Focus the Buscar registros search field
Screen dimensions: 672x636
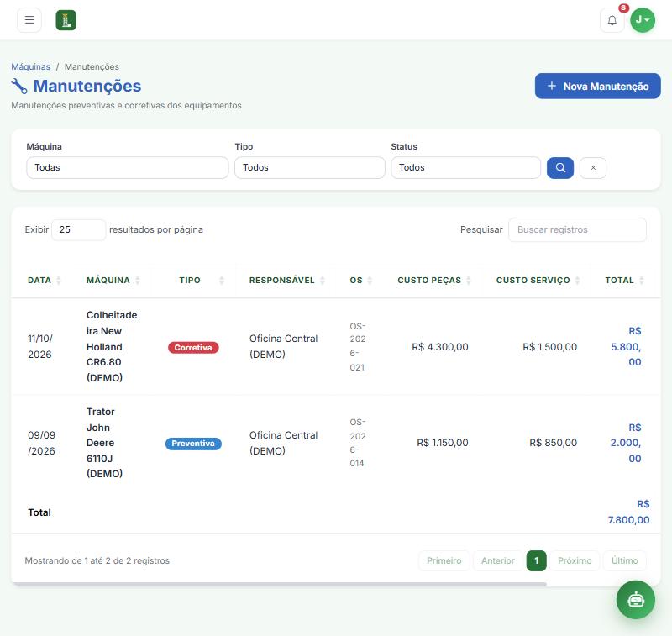(577, 229)
